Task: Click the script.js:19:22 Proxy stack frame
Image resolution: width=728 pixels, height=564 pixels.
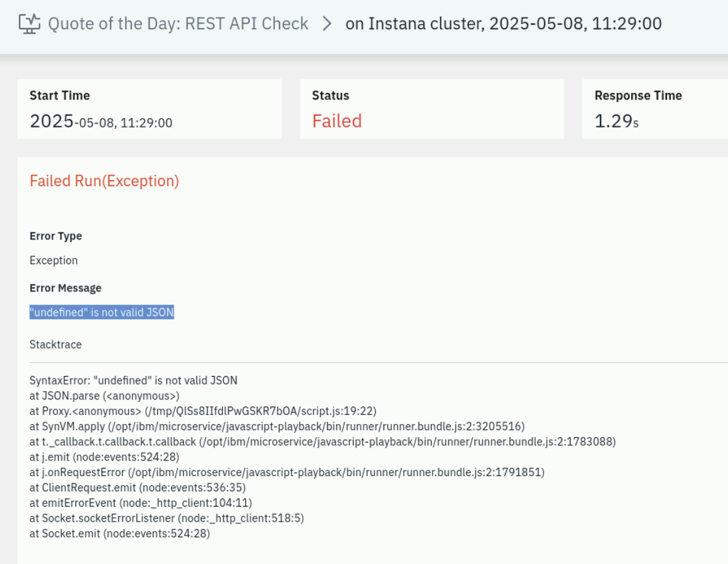Action: 203,411
